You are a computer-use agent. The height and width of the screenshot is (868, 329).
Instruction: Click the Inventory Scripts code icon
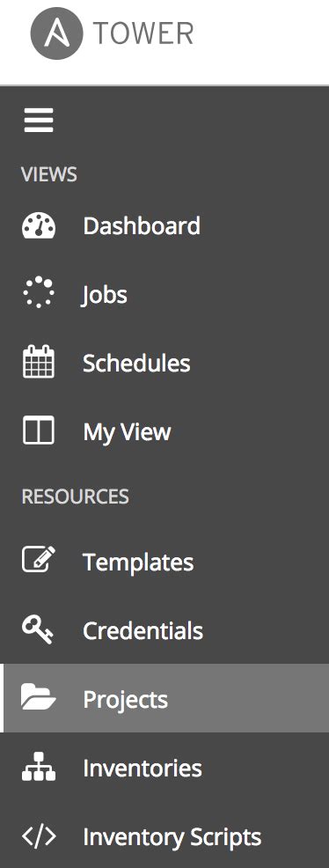coord(39,837)
